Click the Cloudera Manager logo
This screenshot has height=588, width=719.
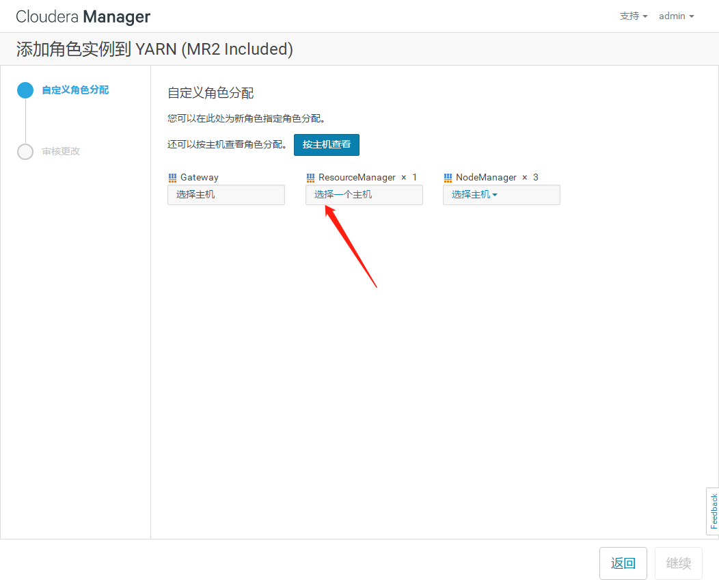click(x=83, y=16)
